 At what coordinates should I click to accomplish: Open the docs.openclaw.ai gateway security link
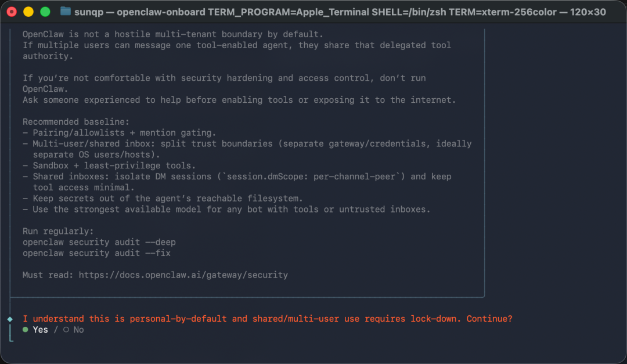point(183,275)
